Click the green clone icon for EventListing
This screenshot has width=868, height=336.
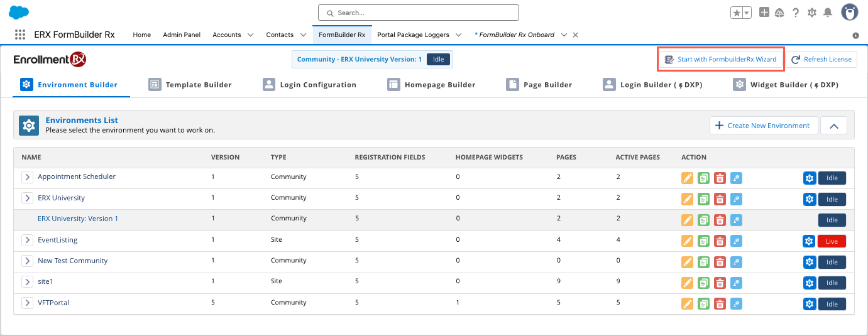(703, 241)
